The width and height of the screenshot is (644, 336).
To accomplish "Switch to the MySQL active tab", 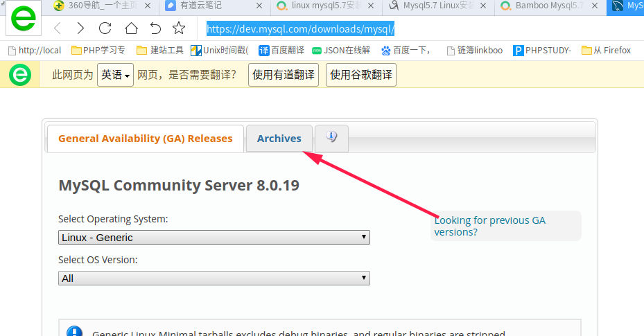I will tap(625, 6).
